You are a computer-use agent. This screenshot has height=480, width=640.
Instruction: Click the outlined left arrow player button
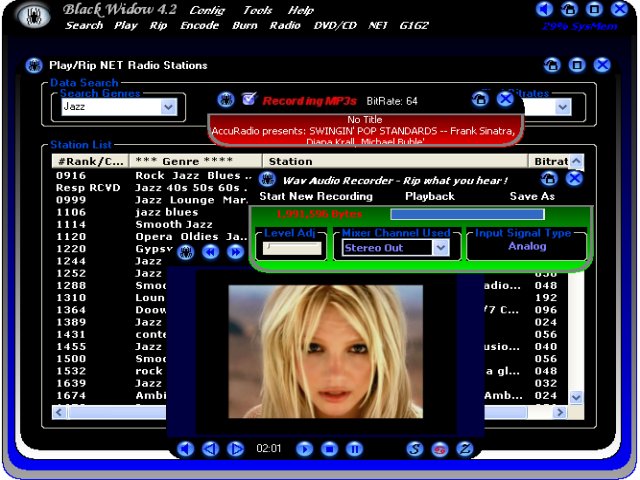pyautogui.click(x=211, y=449)
